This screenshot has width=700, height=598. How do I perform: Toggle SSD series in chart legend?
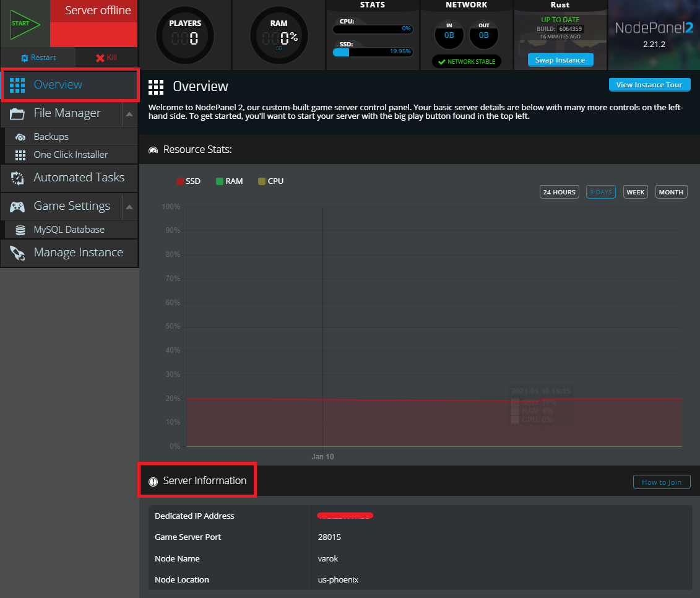point(188,181)
